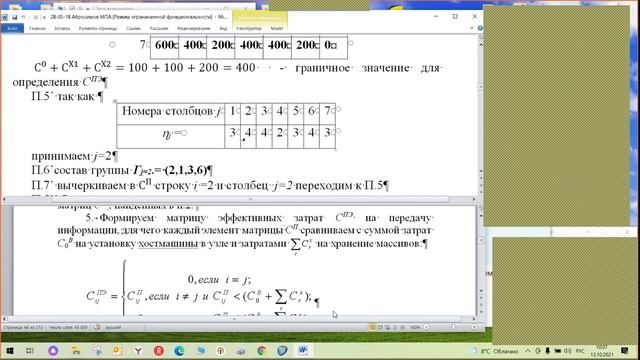
Task: Click the bold group (2,1,3,6) text
Action: coord(185,170)
